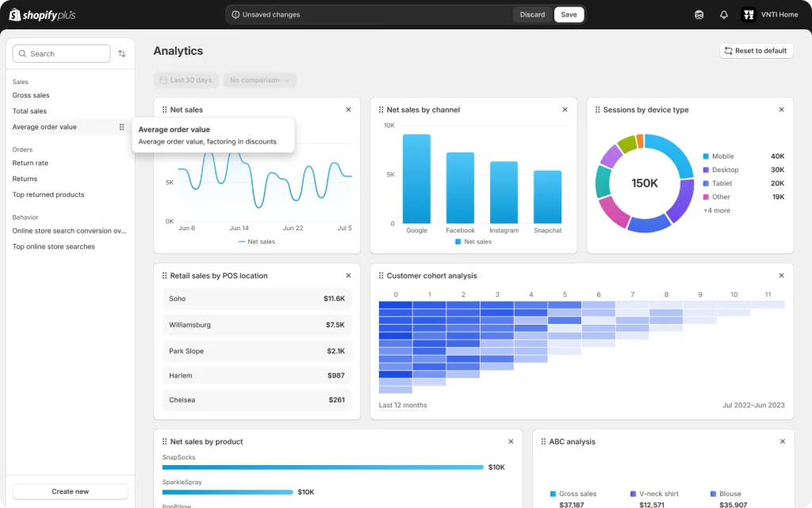812x508 pixels.
Task: Open the notifications bell icon
Action: 724,13
